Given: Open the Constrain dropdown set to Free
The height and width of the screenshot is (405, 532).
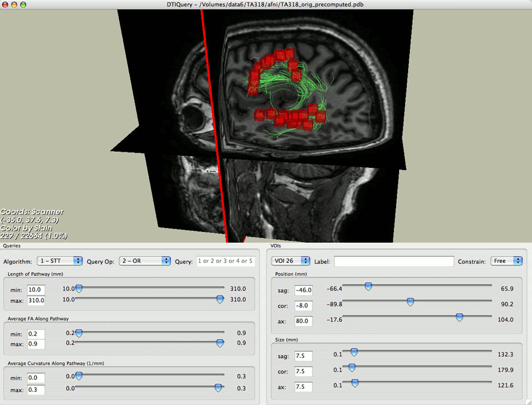Looking at the screenshot, I should [x=507, y=261].
